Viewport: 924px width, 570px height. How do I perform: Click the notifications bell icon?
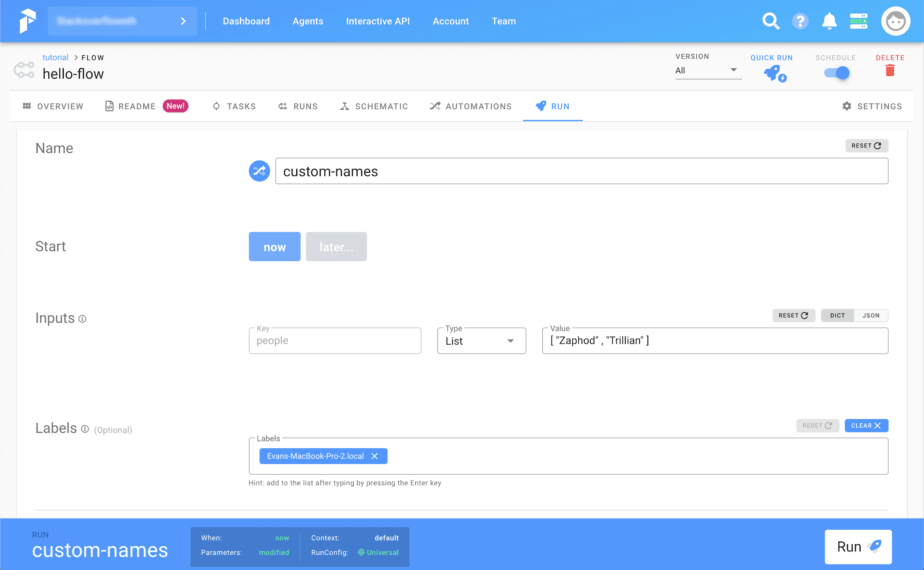[829, 21]
